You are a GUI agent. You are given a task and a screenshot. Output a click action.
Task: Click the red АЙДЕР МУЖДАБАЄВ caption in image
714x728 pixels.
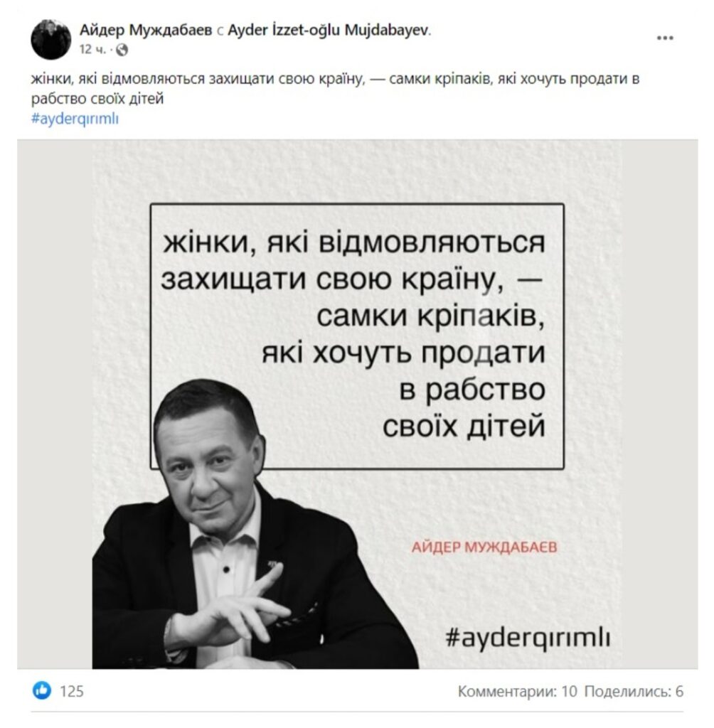pyautogui.click(x=484, y=547)
